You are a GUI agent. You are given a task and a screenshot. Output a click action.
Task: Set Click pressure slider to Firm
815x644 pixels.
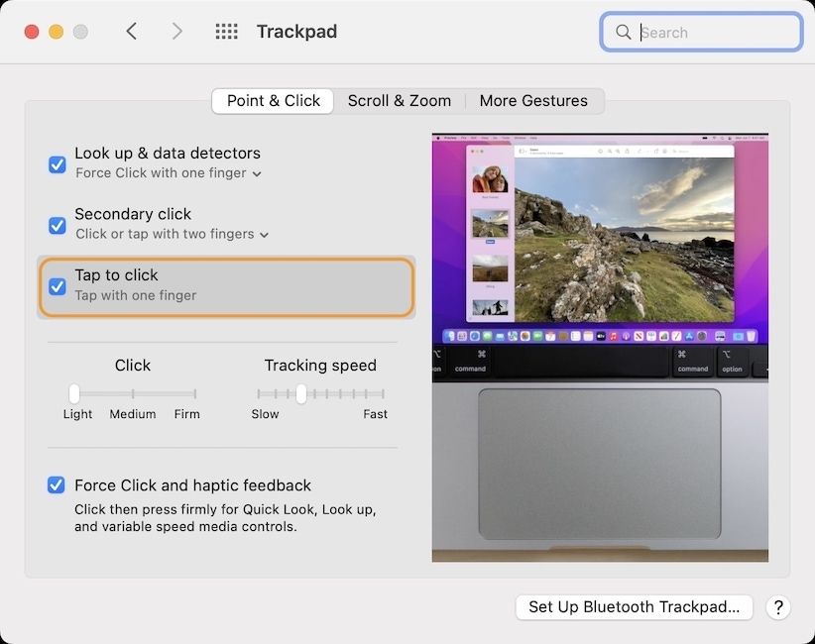(194, 394)
